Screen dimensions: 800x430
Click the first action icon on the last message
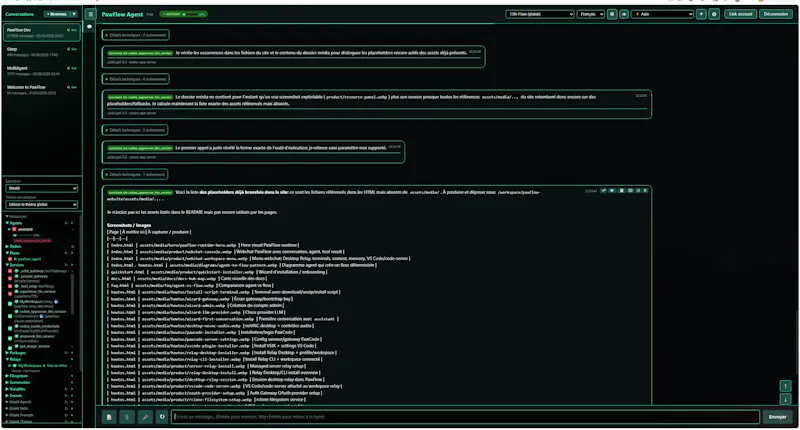604,191
